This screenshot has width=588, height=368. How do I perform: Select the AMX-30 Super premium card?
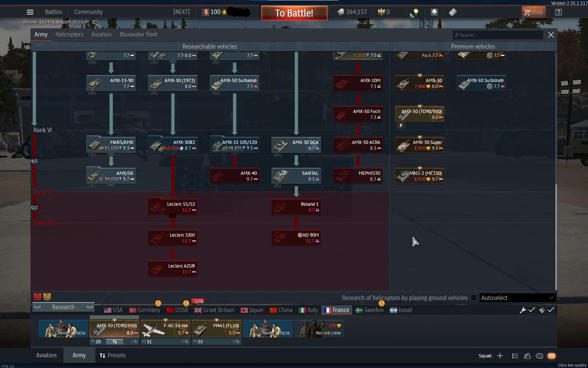pyautogui.click(x=420, y=145)
